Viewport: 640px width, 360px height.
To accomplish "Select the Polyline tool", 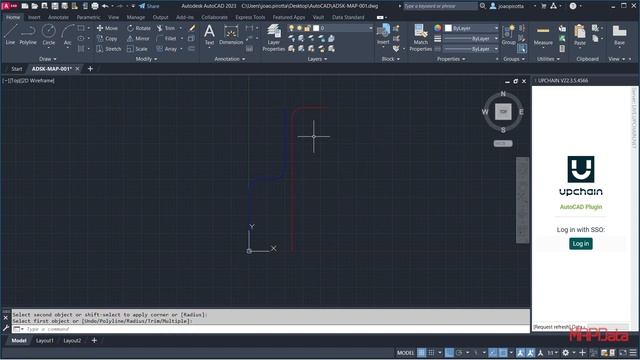I will click(x=28, y=34).
